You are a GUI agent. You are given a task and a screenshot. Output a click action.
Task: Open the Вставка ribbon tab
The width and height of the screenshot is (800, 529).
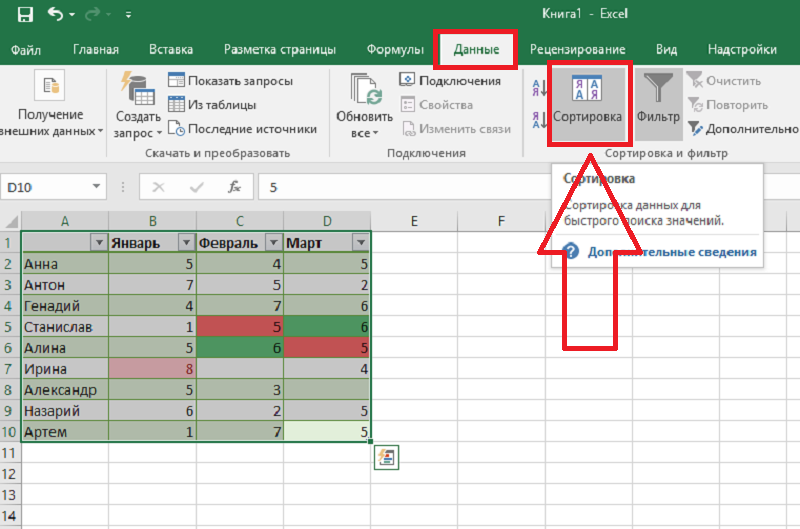click(x=171, y=49)
